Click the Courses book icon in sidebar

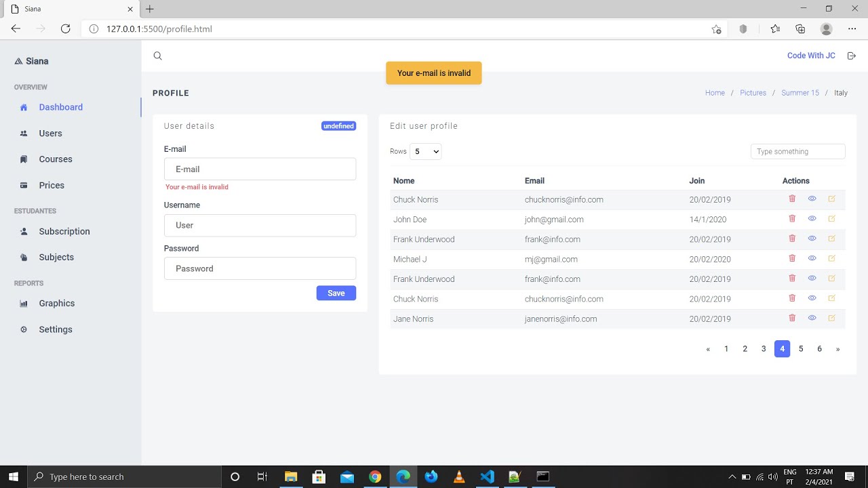pos(24,159)
